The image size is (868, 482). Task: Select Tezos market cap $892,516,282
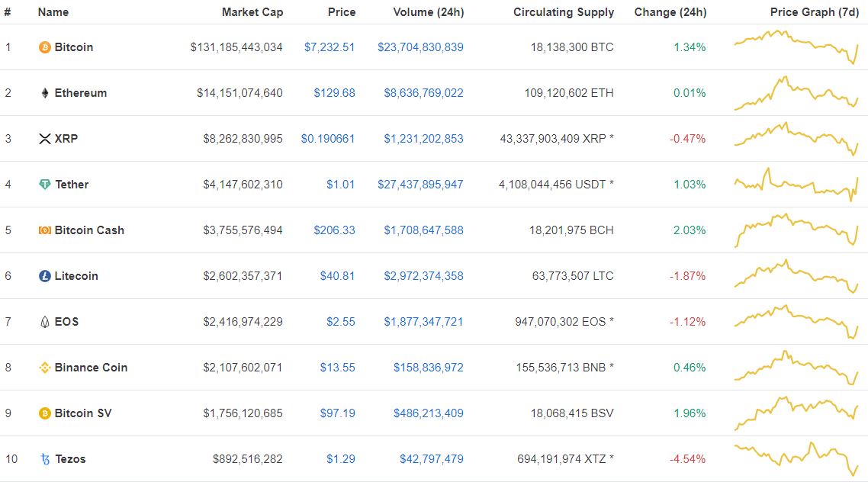(247, 459)
